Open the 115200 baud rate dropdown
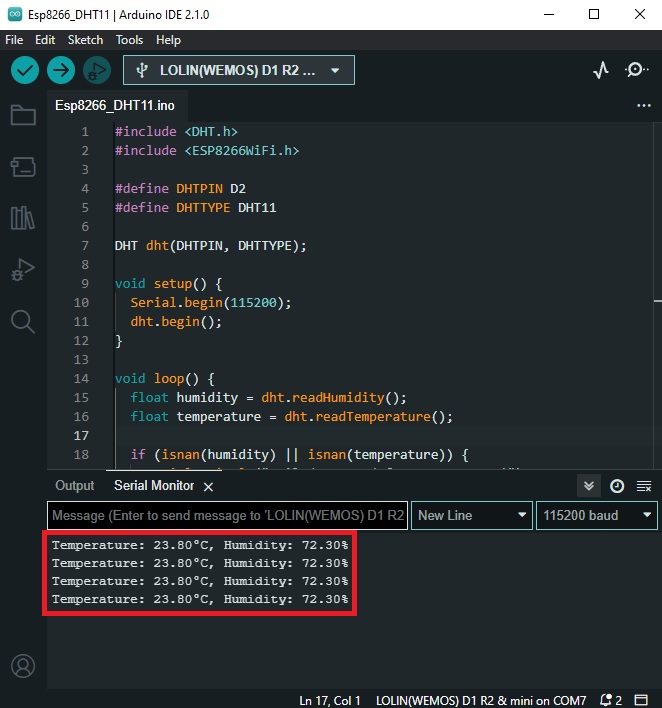Viewport: 662px width, 708px height. click(x=597, y=515)
